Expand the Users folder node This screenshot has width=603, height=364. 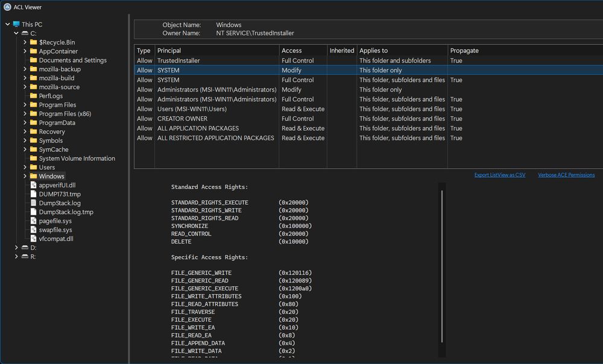pyautogui.click(x=25, y=167)
